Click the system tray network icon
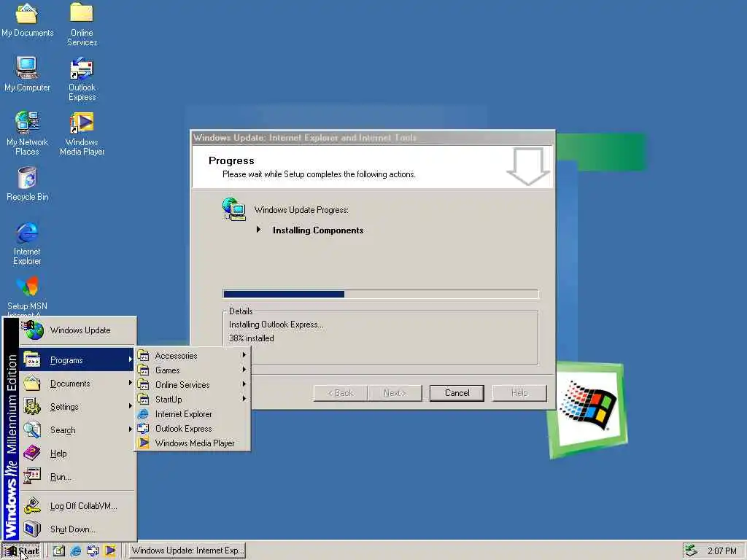The image size is (747, 560). pyautogui.click(x=692, y=551)
